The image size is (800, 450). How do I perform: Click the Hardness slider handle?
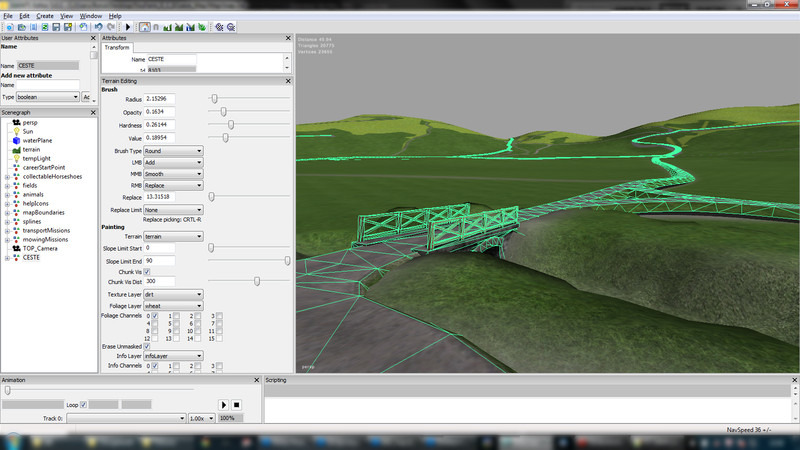click(x=231, y=124)
